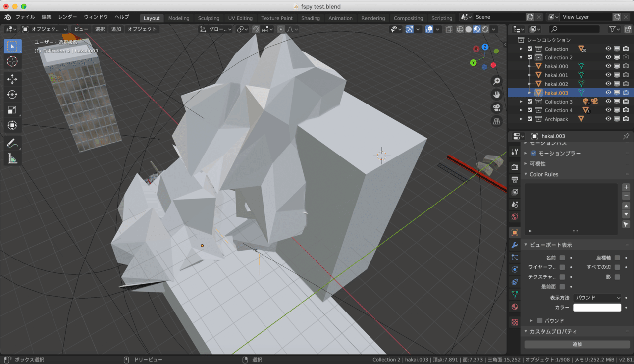Open the Object Constraints tab
Viewport: 634px width, 364px height.
coord(515,282)
